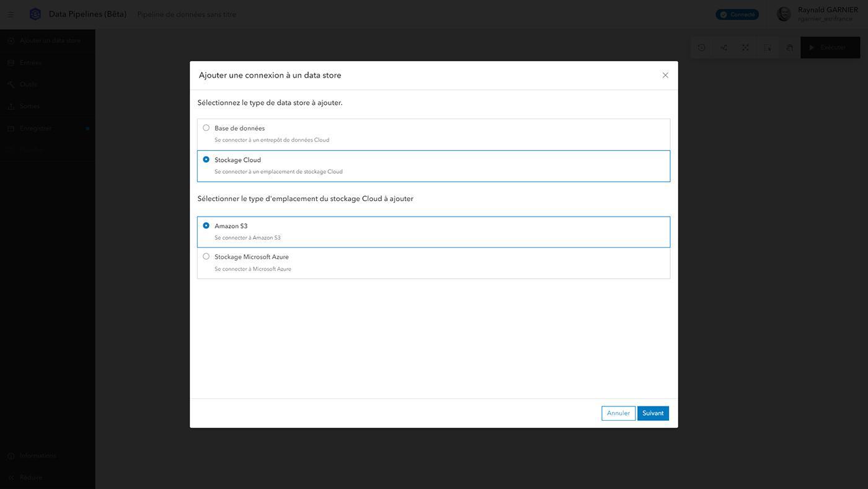
Task: Click the Suivant button
Action: pos(653,413)
